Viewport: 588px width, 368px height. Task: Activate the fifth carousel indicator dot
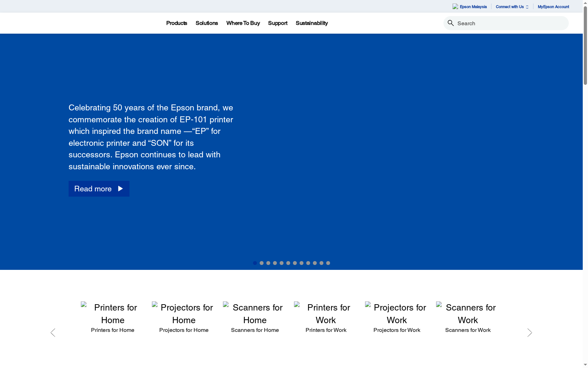[281, 263]
